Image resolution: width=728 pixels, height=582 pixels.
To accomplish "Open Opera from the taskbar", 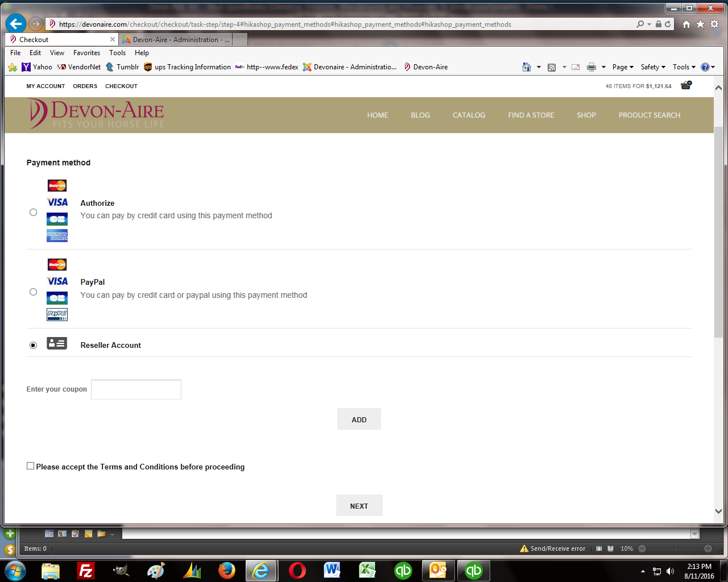I will click(x=297, y=570).
